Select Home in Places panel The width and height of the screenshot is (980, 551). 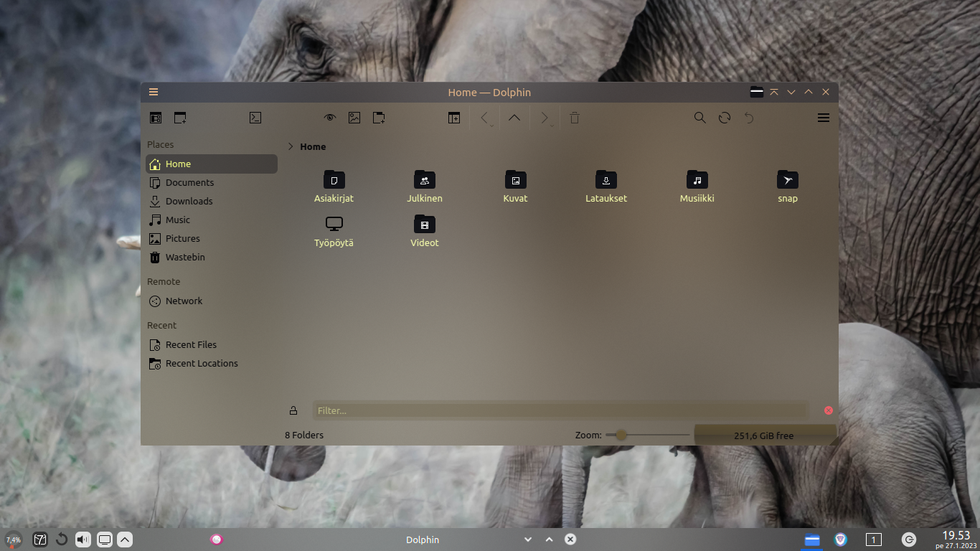coord(212,164)
